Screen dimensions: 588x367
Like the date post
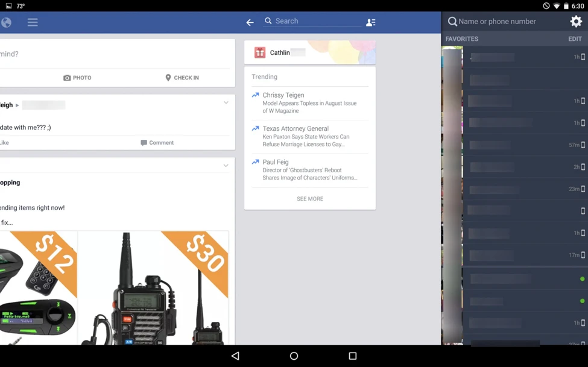pyautogui.click(x=4, y=142)
